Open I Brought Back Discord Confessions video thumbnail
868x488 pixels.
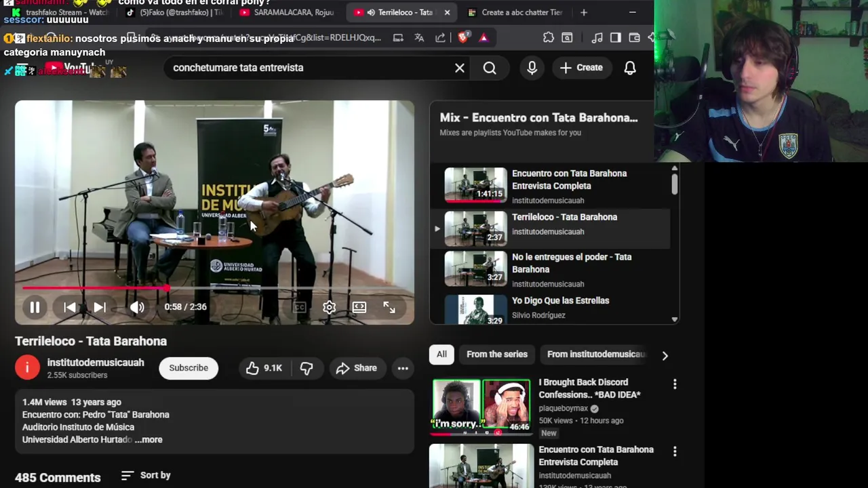[481, 406]
